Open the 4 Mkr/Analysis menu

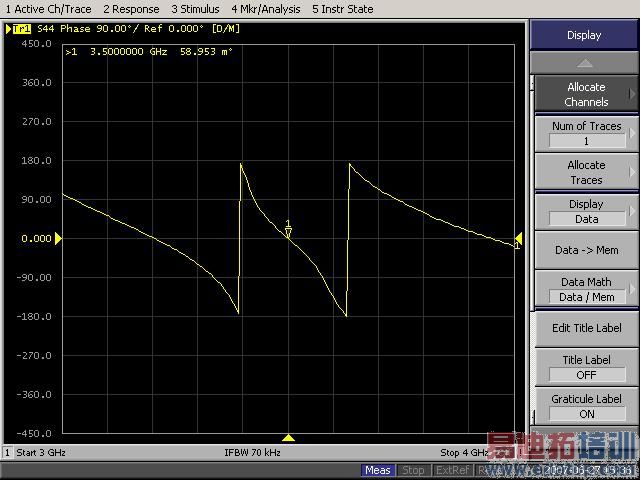point(266,9)
